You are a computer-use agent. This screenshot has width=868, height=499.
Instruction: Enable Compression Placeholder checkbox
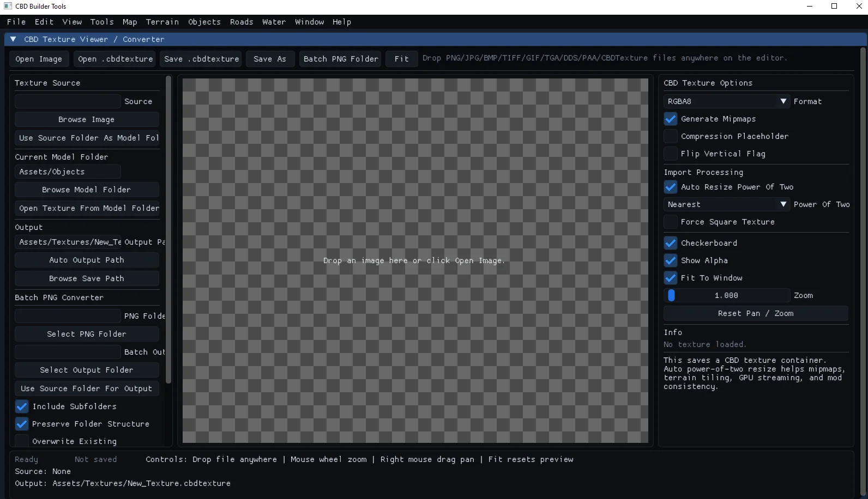point(671,136)
